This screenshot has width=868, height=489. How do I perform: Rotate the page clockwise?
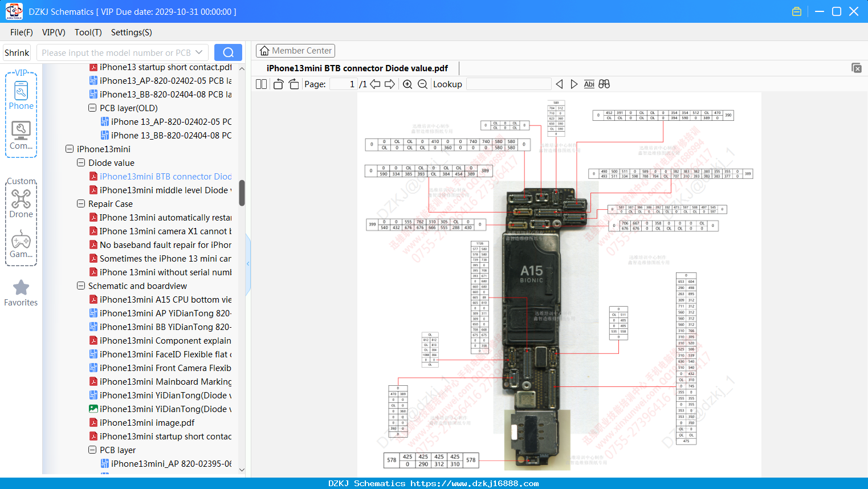point(294,84)
